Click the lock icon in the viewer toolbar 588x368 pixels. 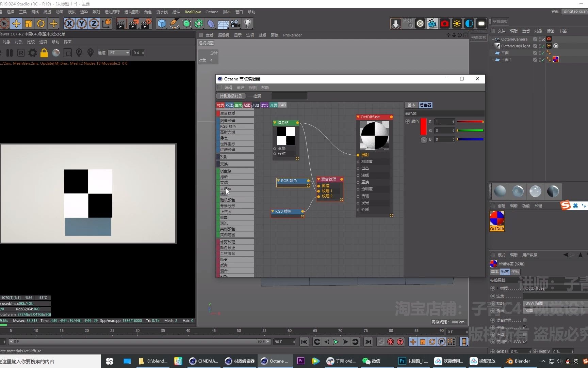(44, 53)
